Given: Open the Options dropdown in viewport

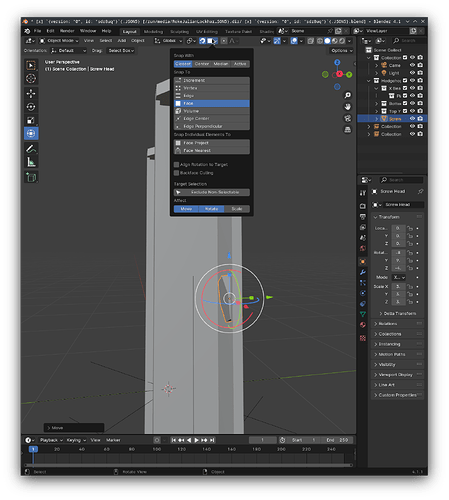Looking at the screenshot, I should (342, 51).
